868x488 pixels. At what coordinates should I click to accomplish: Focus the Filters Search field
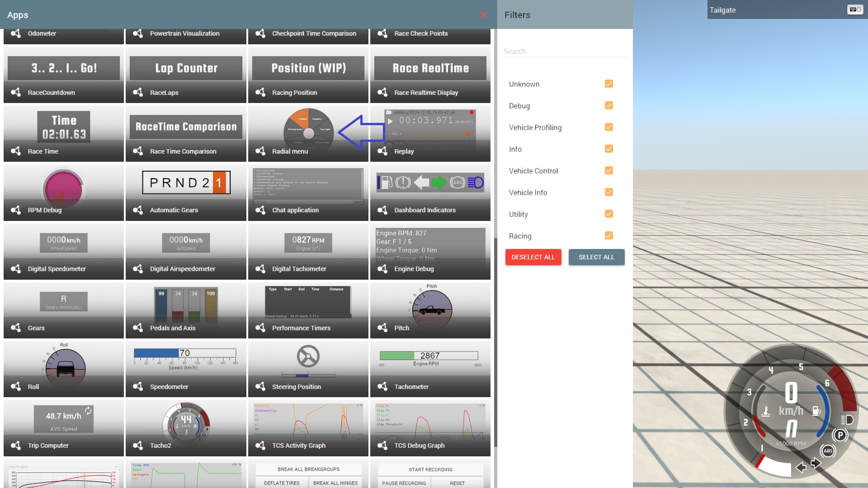pos(565,51)
